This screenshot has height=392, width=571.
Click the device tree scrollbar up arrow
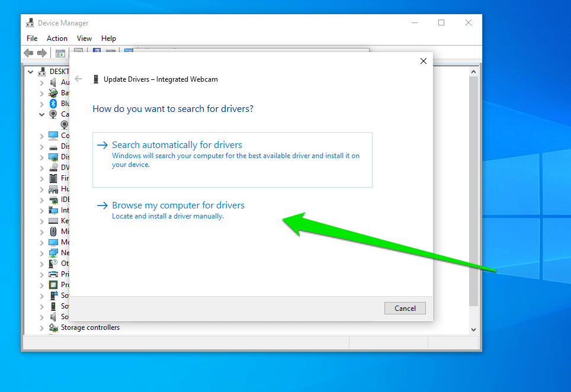click(x=473, y=72)
